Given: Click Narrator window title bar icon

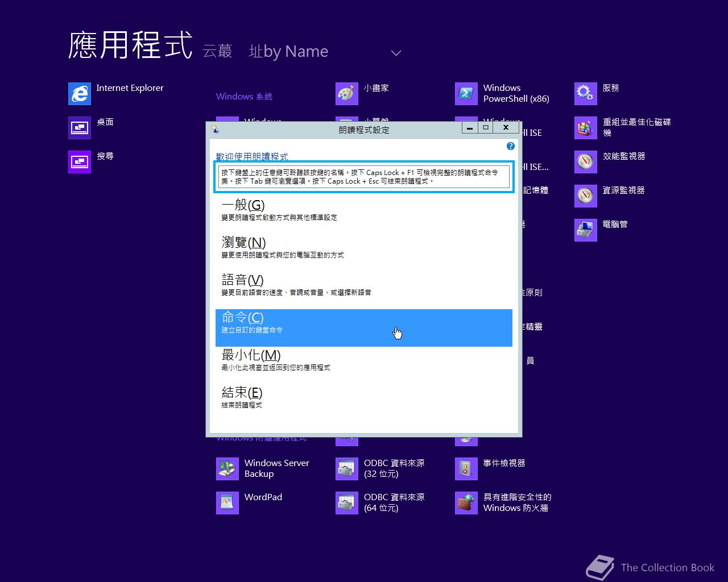Looking at the screenshot, I should 214,129.
